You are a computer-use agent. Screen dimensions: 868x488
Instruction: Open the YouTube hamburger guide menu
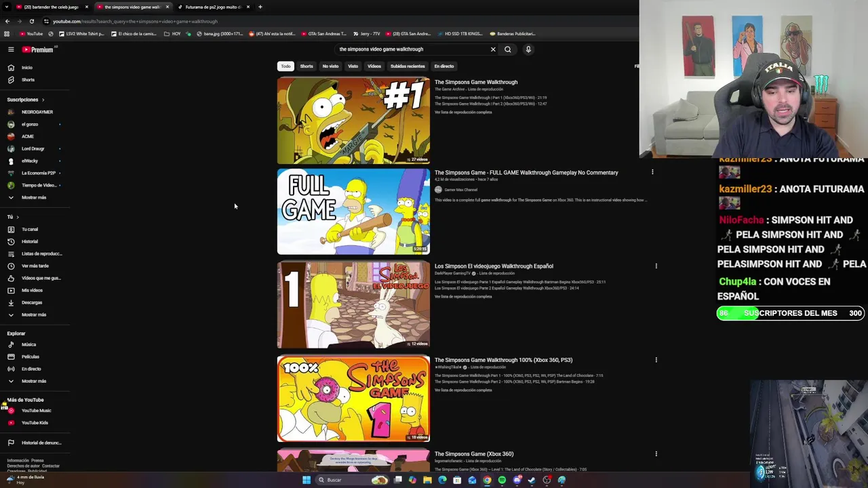coord(11,49)
